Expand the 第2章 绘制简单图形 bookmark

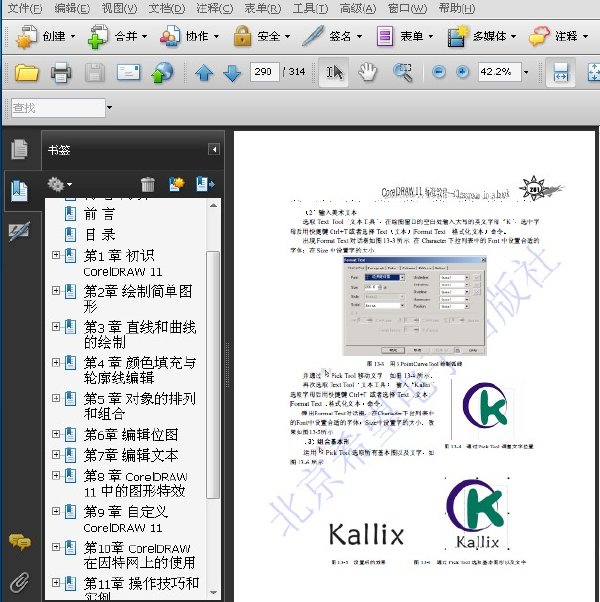[56, 291]
